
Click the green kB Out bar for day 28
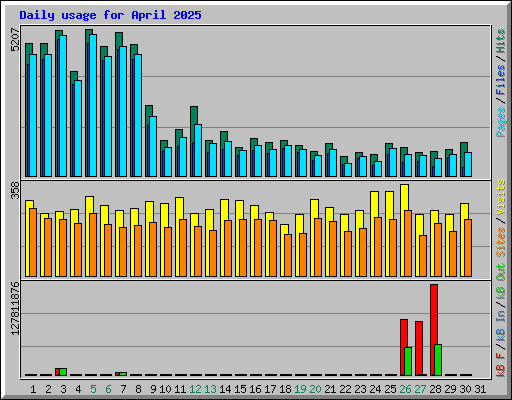tap(438, 360)
